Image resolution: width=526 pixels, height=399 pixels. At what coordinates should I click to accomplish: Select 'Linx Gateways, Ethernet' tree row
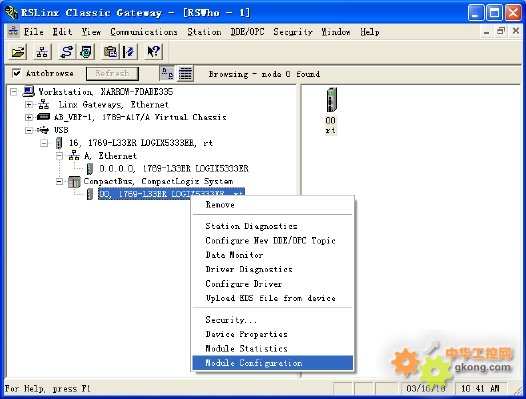(x=113, y=105)
